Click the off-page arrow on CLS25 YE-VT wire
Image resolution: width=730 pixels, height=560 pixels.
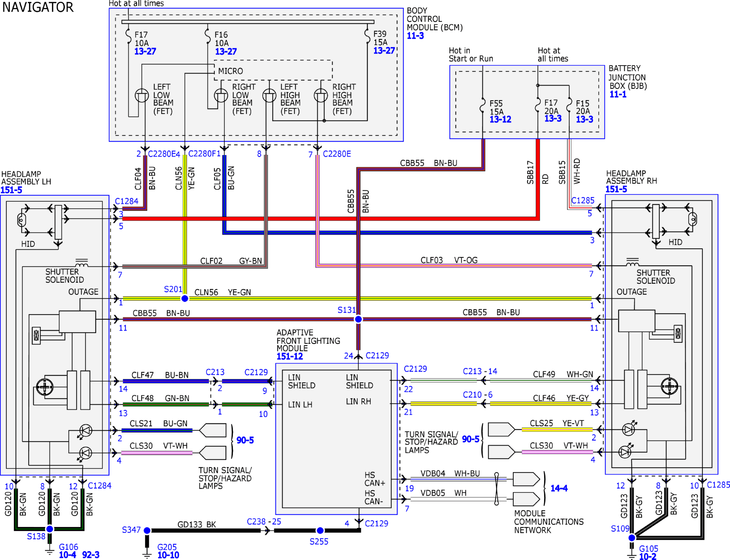(501, 430)
